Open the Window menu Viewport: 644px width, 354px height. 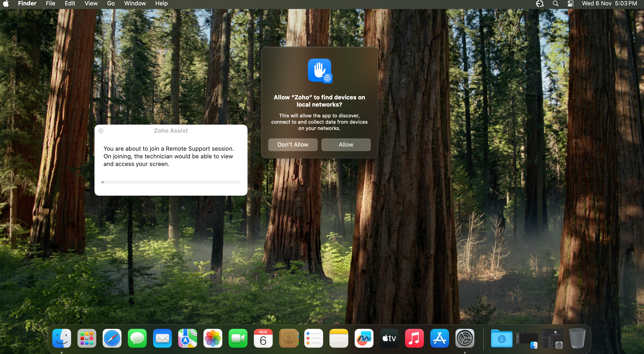click(135, 4)
